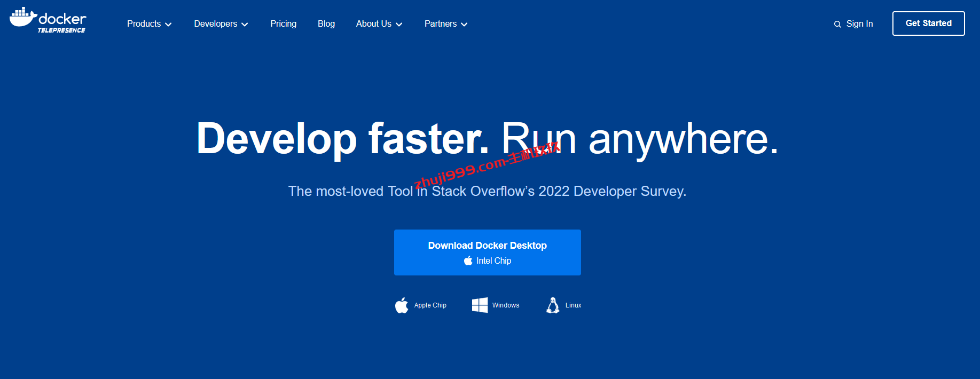Open the Developers menu

221,24
